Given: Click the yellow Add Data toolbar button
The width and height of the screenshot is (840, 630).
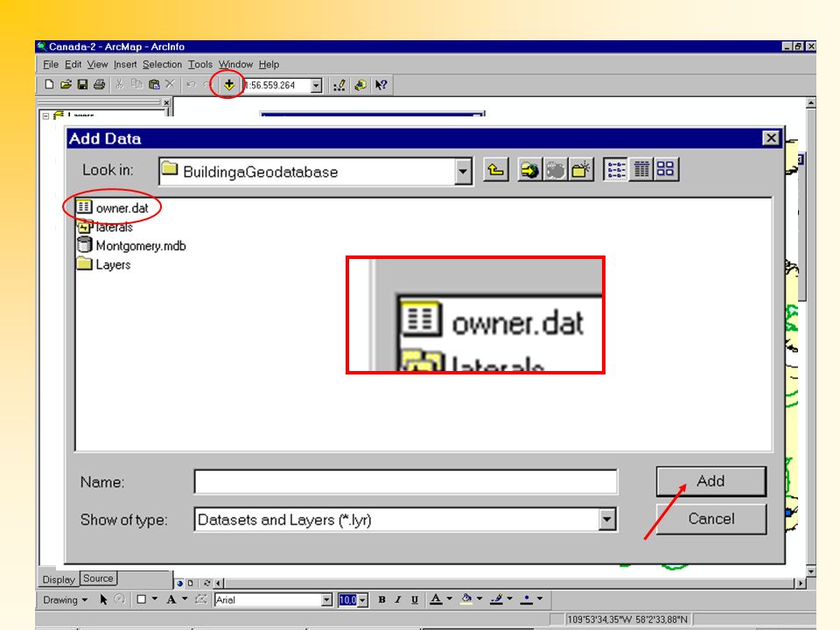Looking at the screenshot, I should click(228, 85).
